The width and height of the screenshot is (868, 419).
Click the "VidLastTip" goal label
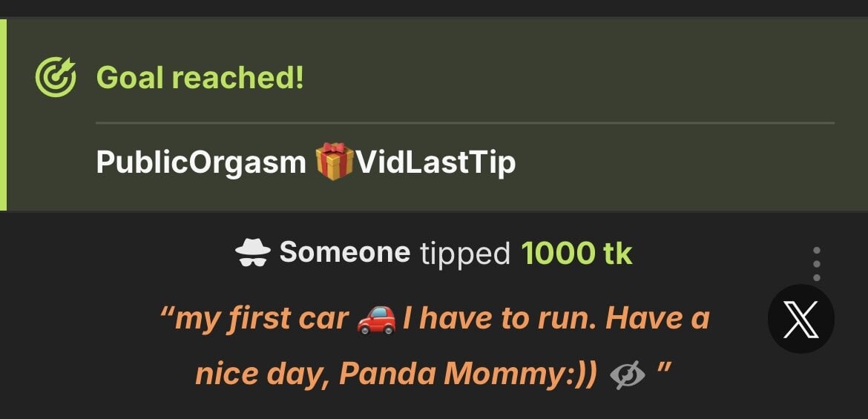coord(435,162)
